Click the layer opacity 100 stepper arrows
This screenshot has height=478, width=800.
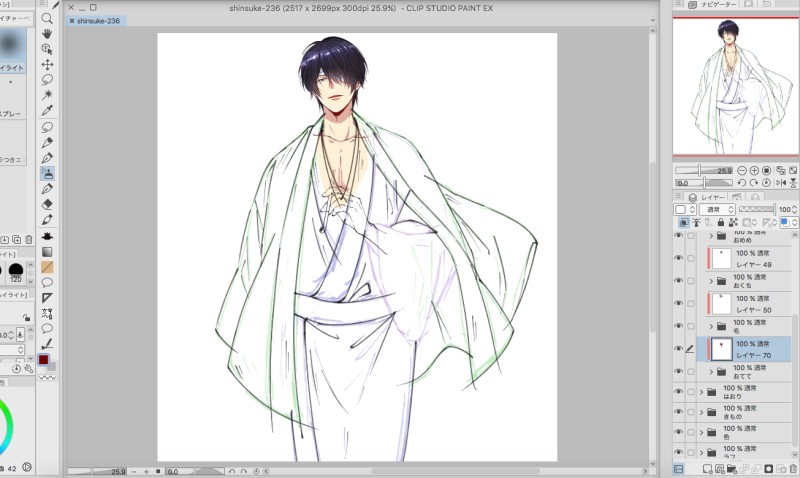(x=795, y=210)
